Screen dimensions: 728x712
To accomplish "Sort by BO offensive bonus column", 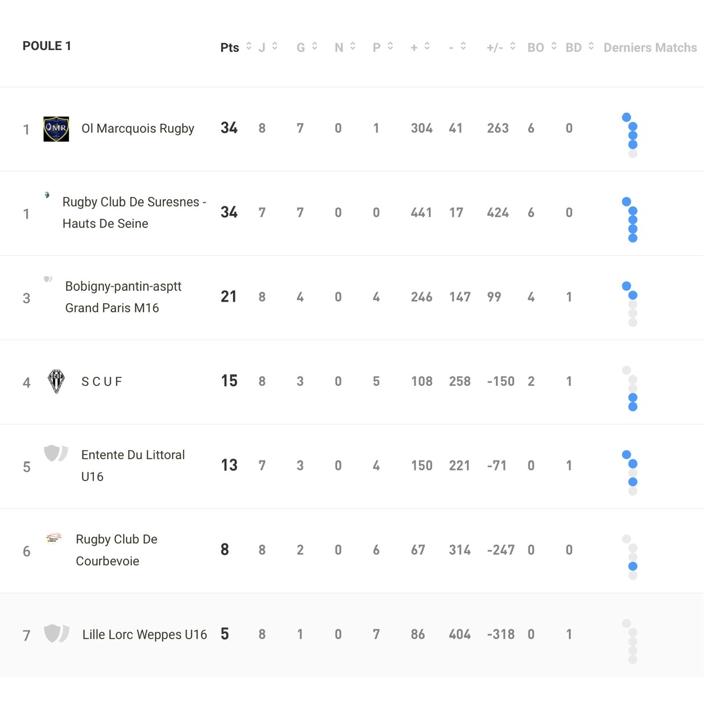I will click(x=553, y=46).
